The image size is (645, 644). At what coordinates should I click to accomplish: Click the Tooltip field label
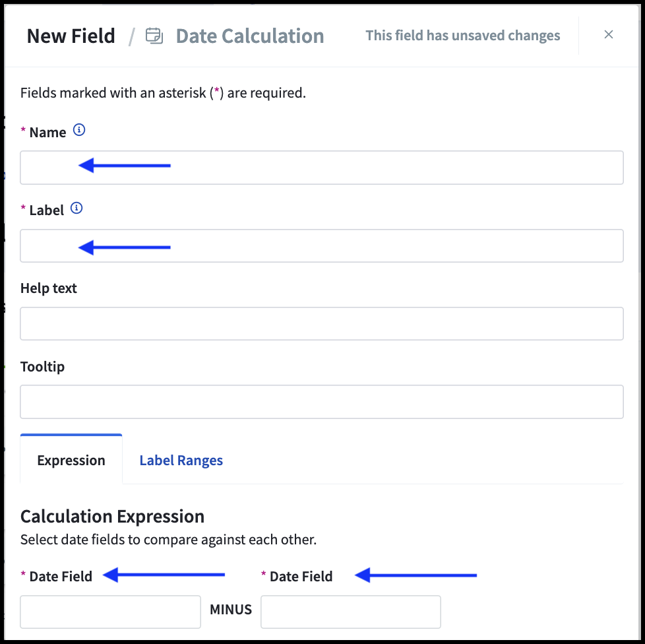coord(42,366)
